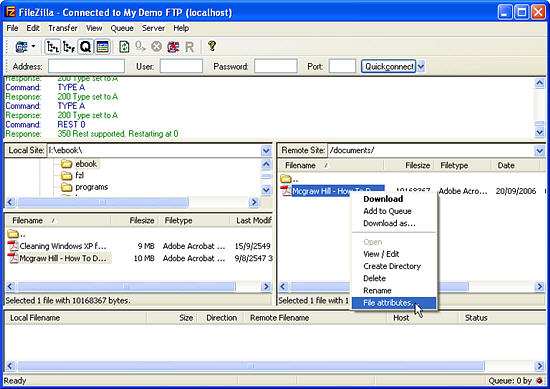Viewport: 550px width, 389px height.
Task: Open the Edit menu
Action: 33,28
